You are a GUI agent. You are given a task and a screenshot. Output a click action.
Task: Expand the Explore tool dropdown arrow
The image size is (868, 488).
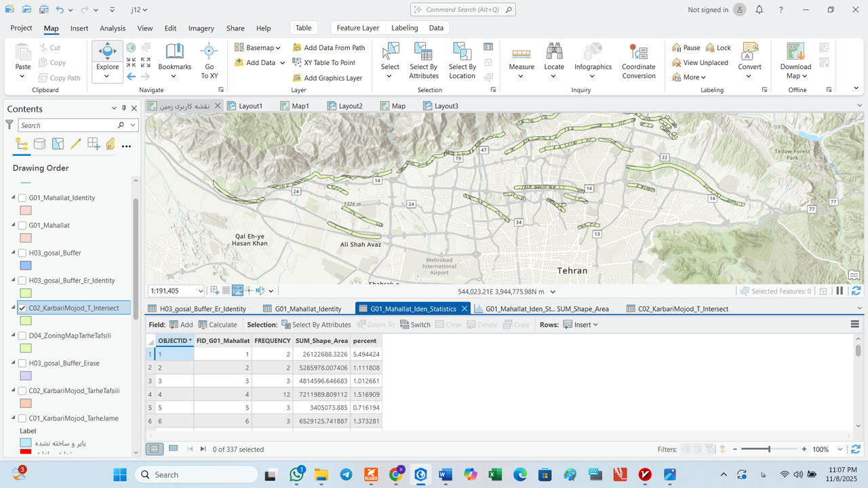[107, 77]
